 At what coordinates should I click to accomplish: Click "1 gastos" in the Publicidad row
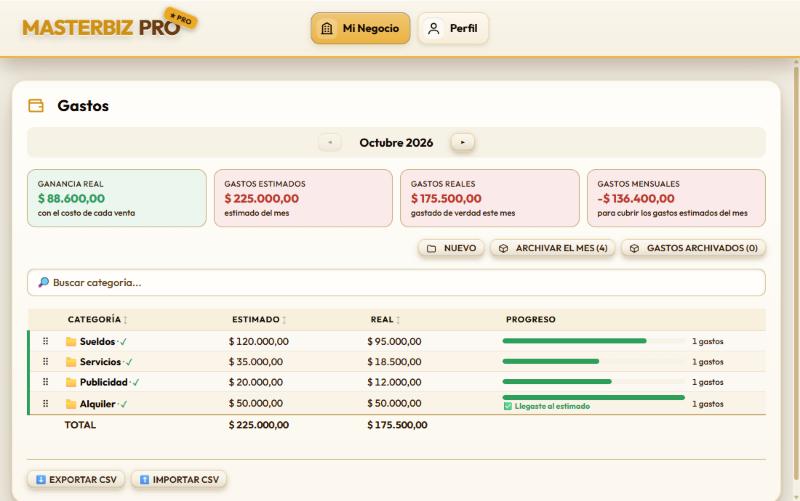point(708,383)
